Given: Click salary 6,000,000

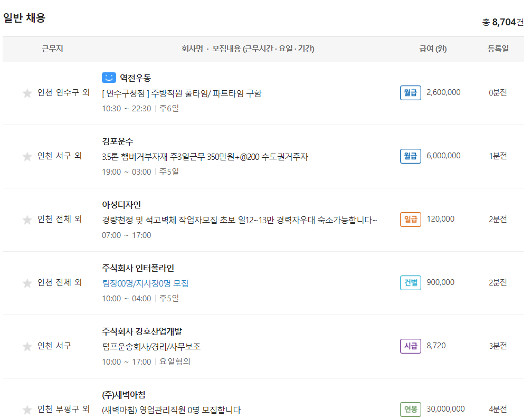Looking at the screenshot, I should (443, 156).
